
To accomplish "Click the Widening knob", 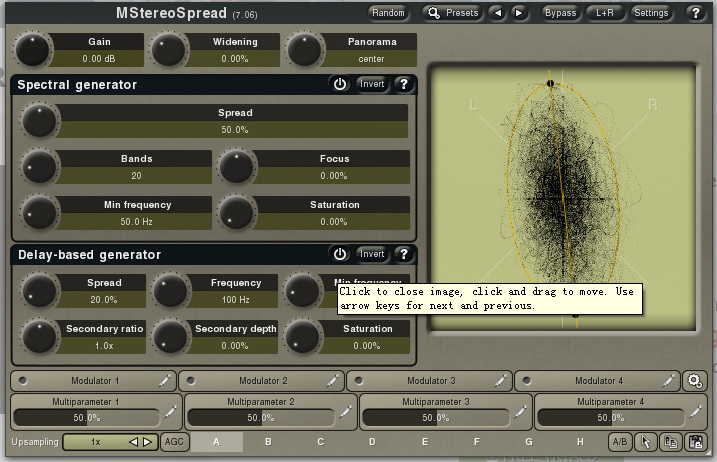I will (168, 49).
